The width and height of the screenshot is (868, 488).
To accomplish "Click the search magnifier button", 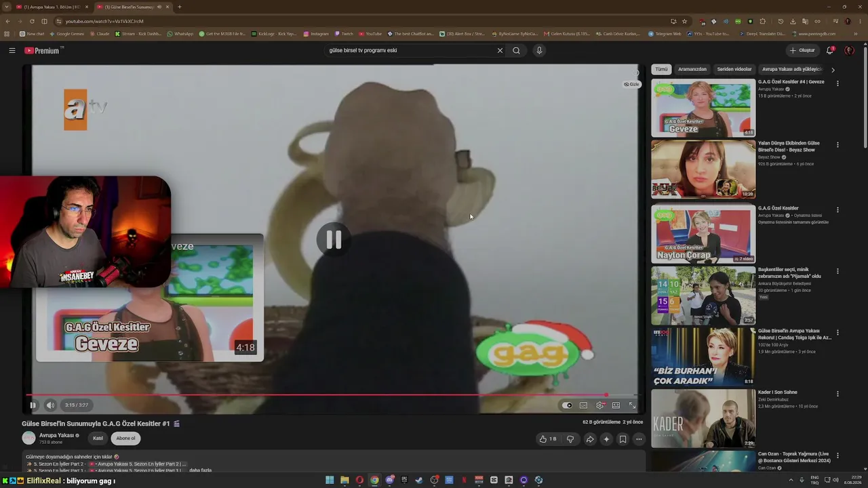I will (x=516, y=50).
